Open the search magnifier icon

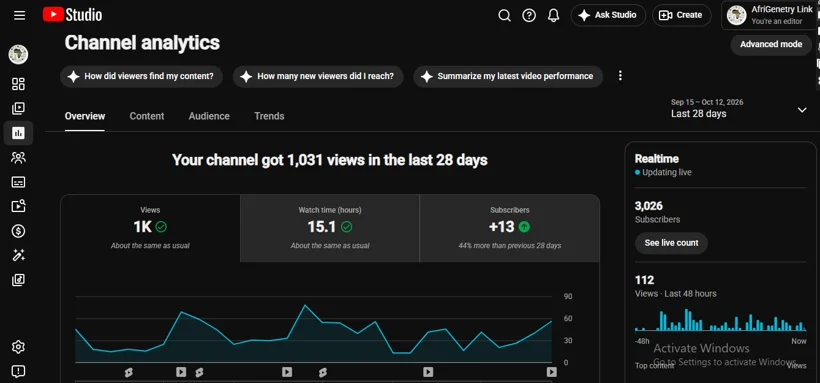tap(504, 15)
